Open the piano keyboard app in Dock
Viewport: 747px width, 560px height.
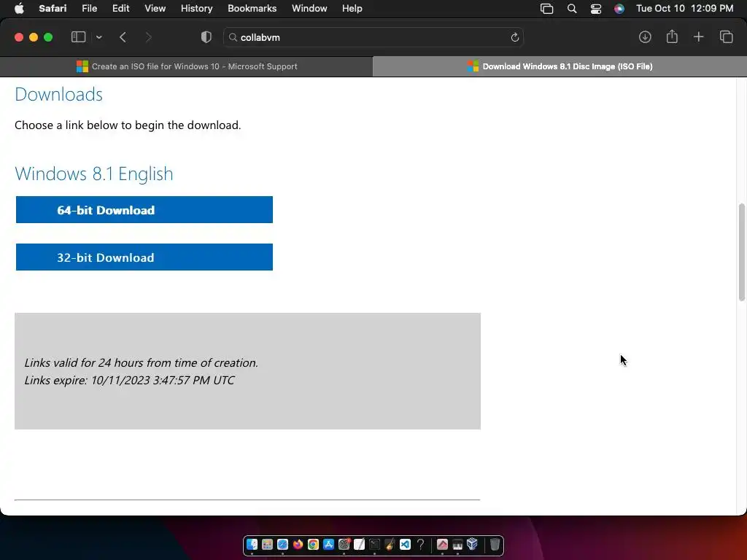[x=457, y=544]
